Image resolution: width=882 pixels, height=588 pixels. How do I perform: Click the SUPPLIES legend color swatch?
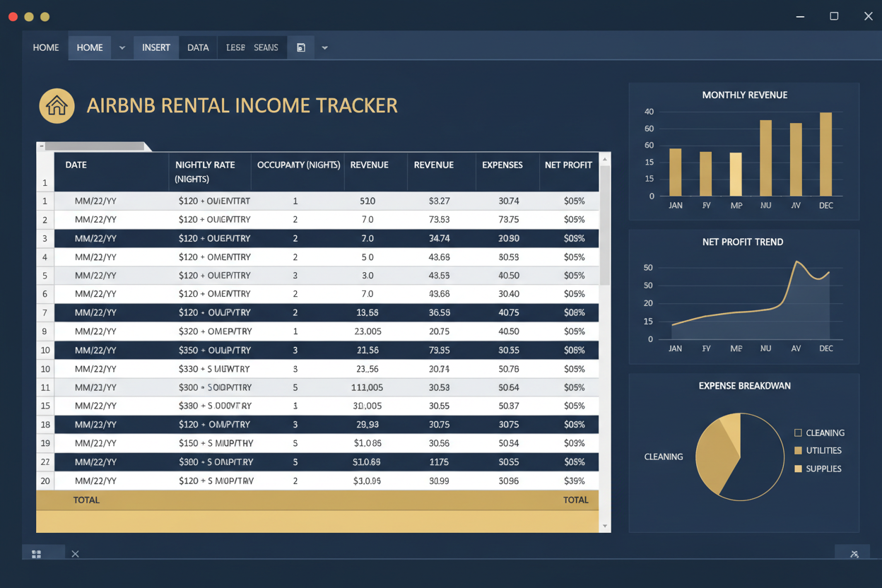coord(798,469)
